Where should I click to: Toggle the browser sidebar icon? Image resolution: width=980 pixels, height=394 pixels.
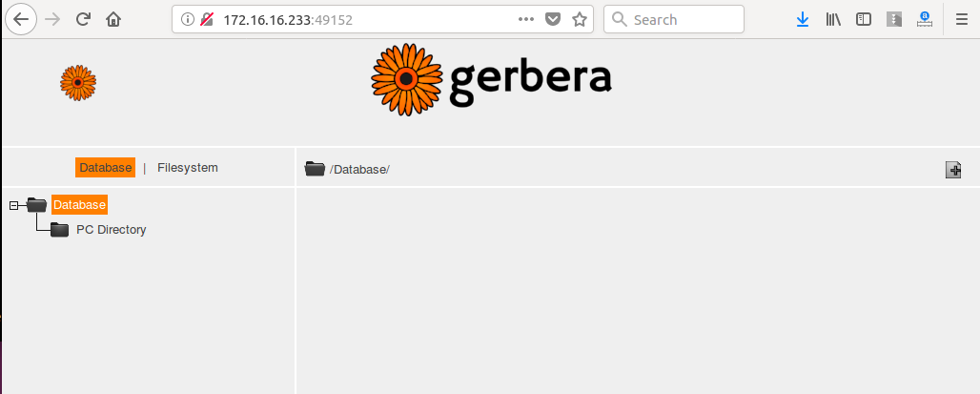click(864, 19)
